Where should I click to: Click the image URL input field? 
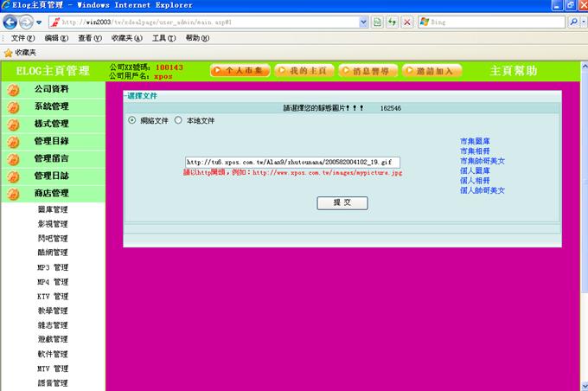coord(292,162)
